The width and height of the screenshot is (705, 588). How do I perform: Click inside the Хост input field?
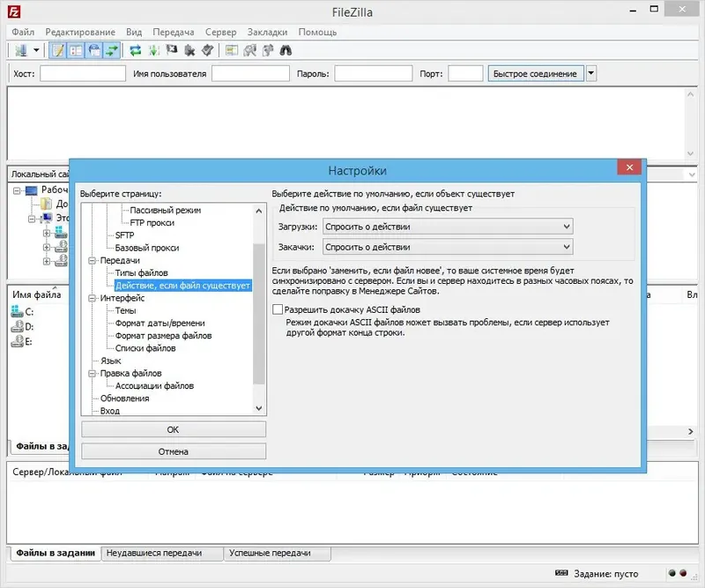pos(81,73)
